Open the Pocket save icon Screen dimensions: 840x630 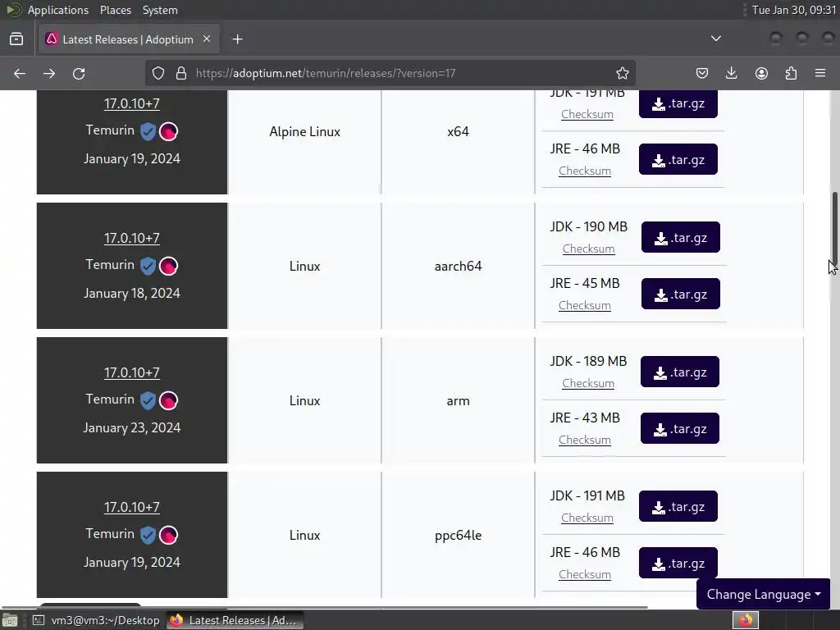702,73
